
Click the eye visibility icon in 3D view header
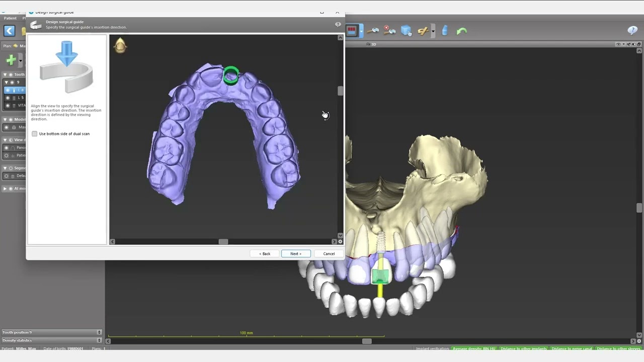tap(618, 44)
